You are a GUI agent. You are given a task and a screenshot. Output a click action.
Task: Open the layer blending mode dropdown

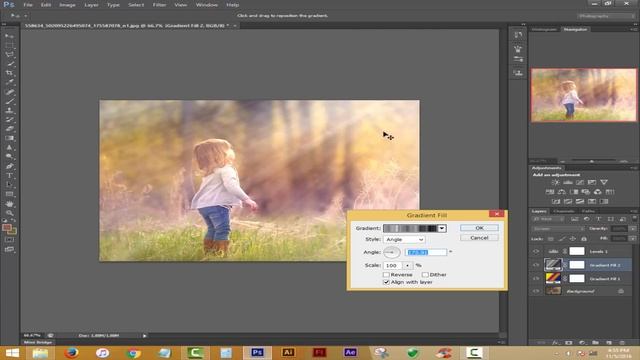coord(558,229)
